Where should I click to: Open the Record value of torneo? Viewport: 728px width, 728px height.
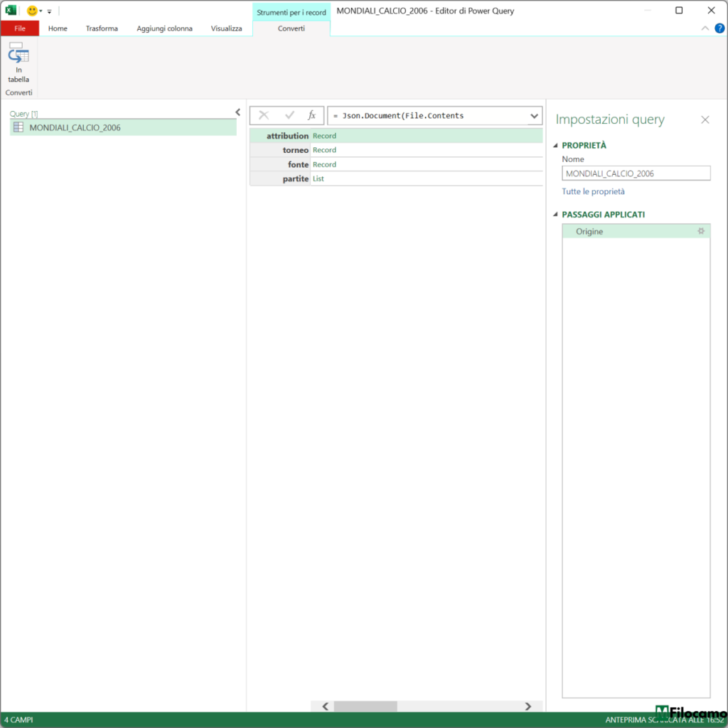point(324,150)
